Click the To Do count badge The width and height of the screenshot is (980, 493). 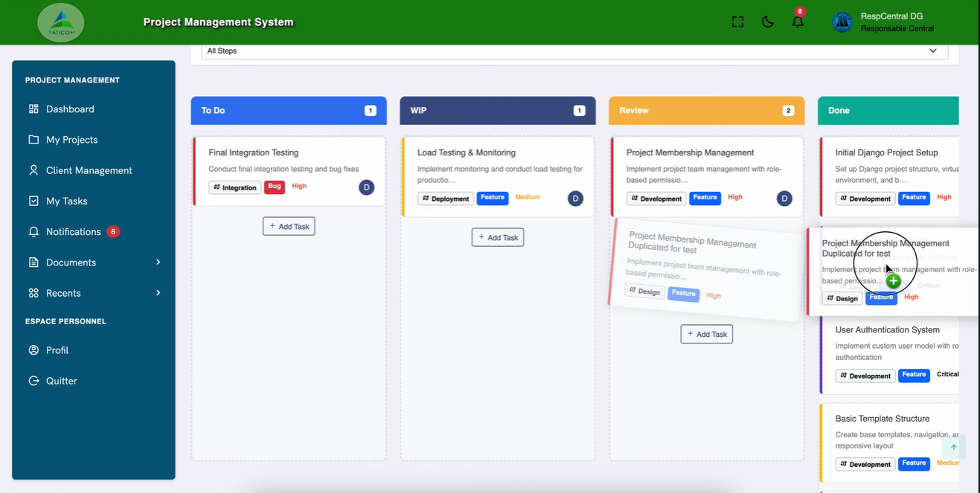pyautogui.click(x=371, y=111)
